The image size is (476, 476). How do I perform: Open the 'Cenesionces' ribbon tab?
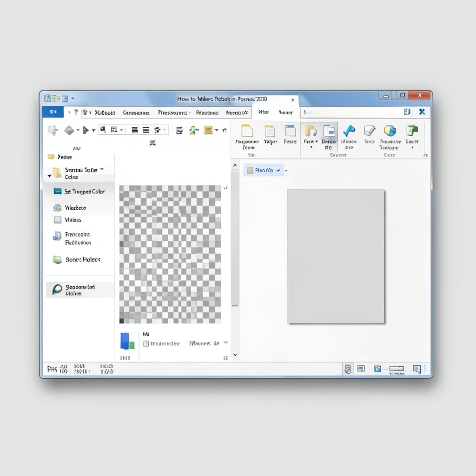(x=136, y=112)
